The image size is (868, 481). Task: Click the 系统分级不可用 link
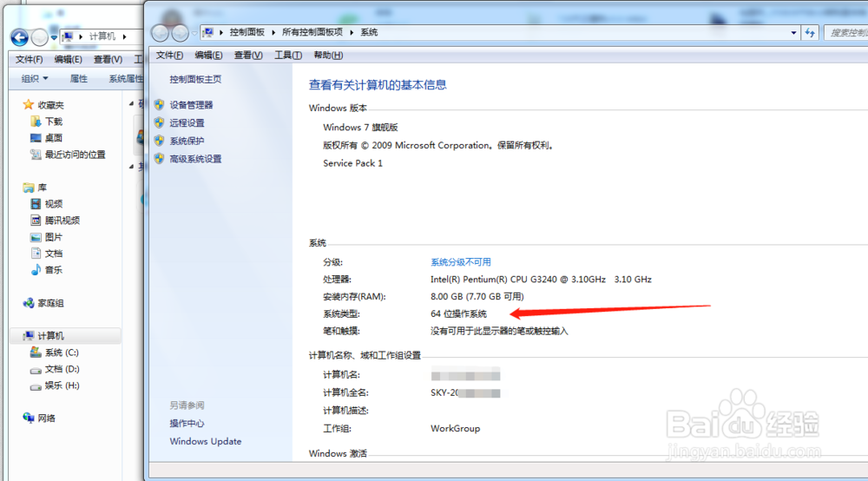(x=461, y=262)
